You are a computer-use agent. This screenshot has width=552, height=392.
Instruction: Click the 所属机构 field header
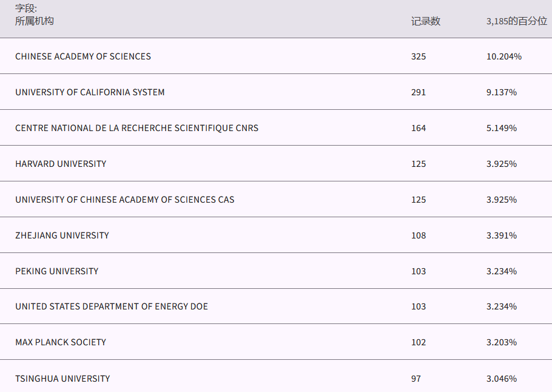coord(35,21)
